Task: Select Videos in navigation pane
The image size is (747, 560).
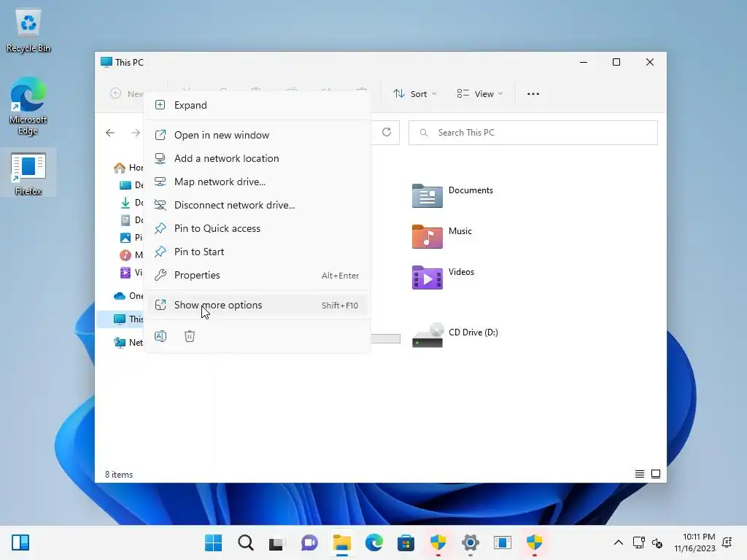Action: 131,273
